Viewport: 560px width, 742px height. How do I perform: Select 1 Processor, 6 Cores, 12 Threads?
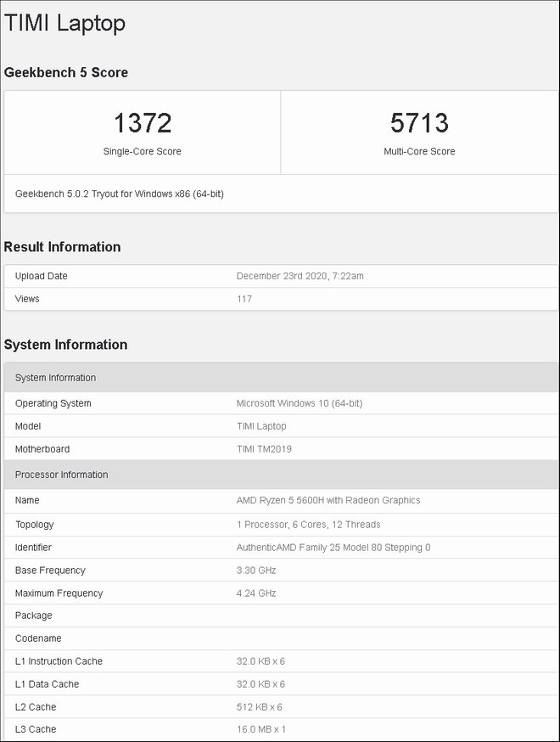(x=308, y=525)
